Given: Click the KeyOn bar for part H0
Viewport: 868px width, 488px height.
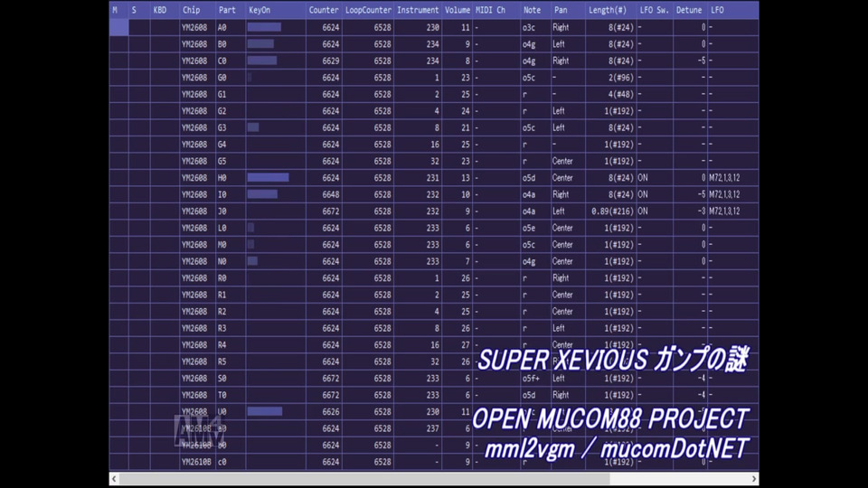Looking at the screenshot, I should click(268, 178).
